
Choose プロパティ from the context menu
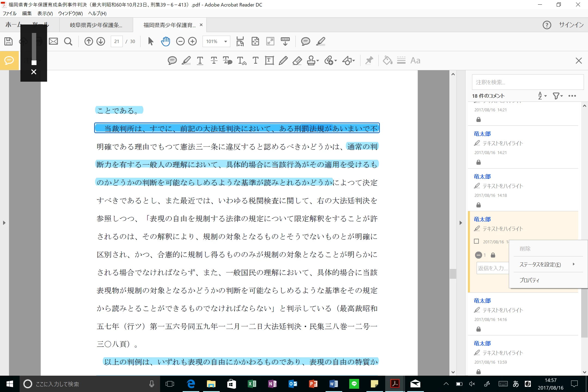pos(529,280)
